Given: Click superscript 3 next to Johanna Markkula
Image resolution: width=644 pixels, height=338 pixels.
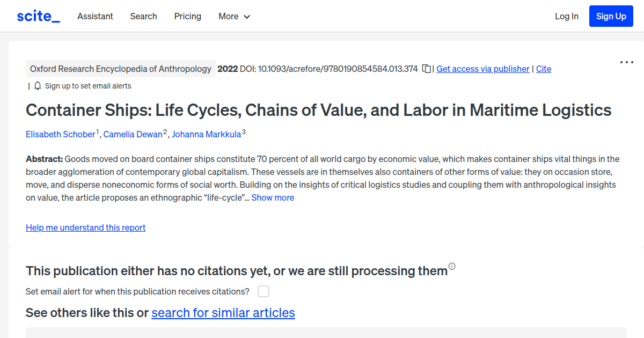Looking at the screenshot, I should click(x=244, y=130).
